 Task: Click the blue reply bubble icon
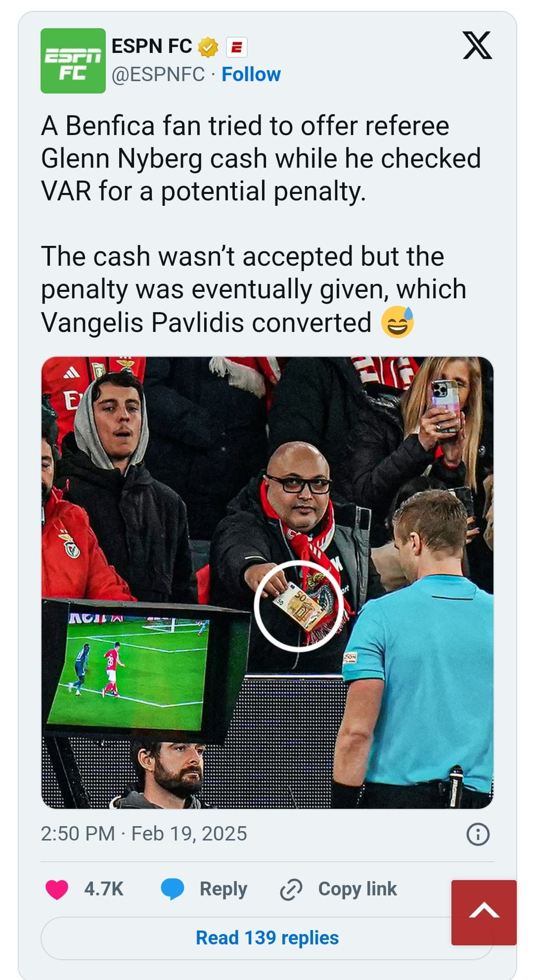point(173,889)
